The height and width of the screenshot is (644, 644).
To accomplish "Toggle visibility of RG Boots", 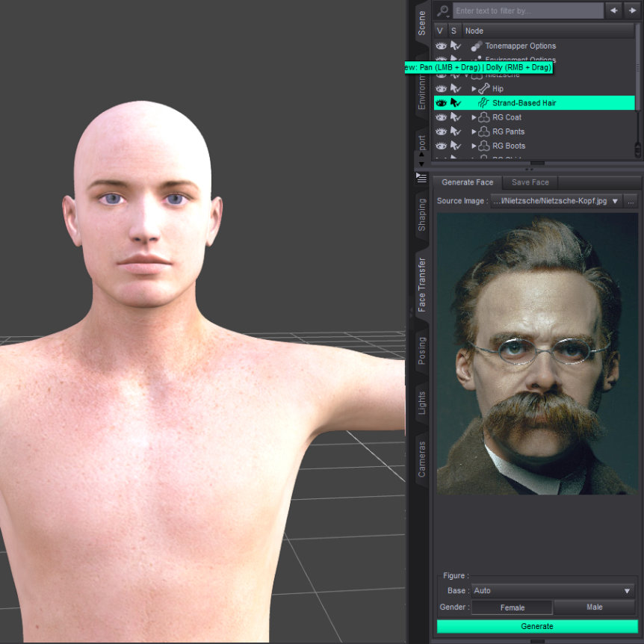I will click(441, 146).
